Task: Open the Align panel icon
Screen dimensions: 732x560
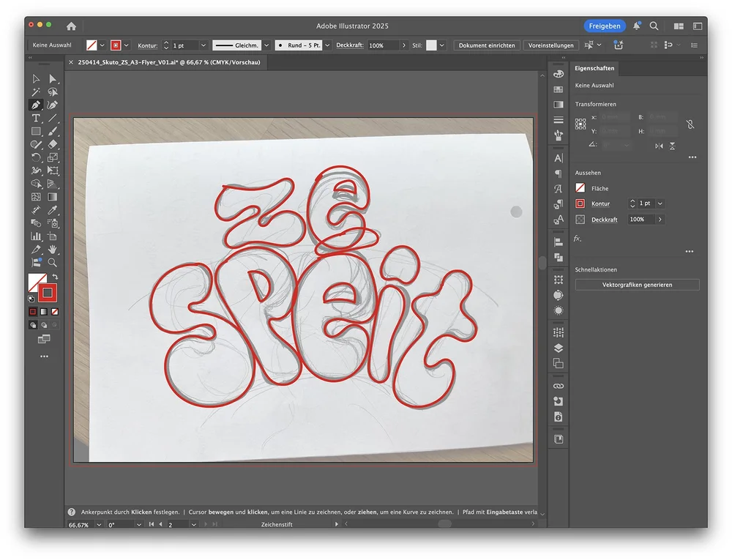Action: (x=559, y=242)
